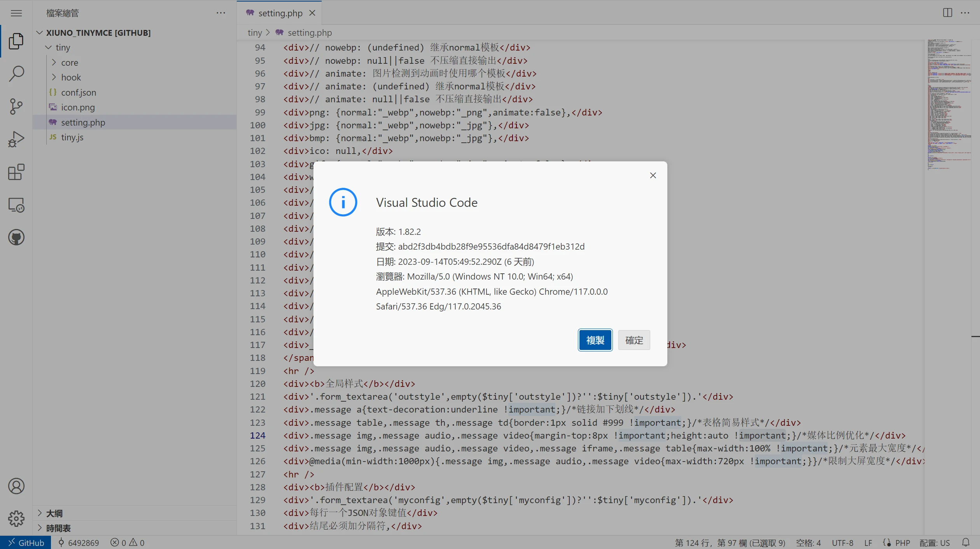Close the setting.php tab
This screenshot has width=980, height=549.
pos(312,13)
